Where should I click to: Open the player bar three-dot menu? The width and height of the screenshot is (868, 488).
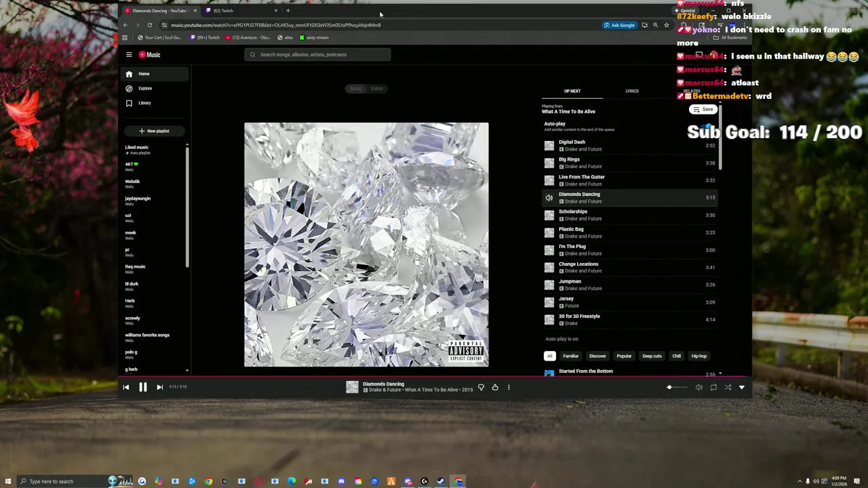pos(509,388)
